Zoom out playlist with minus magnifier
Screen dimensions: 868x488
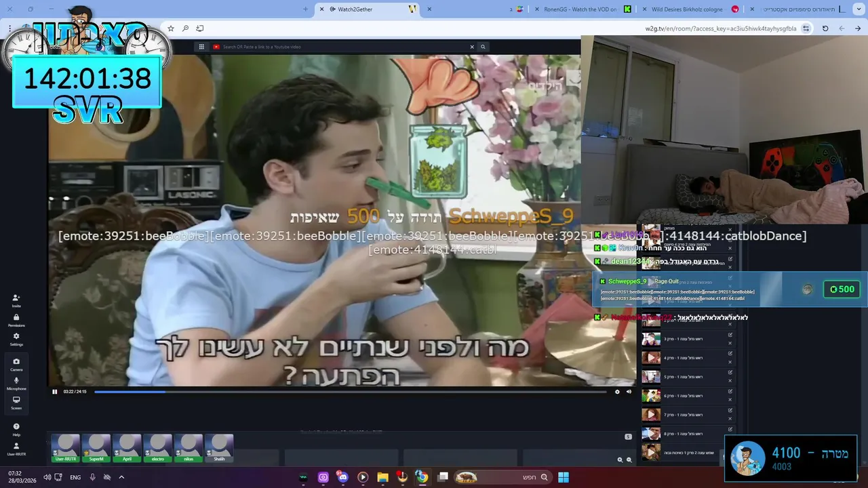tap(629, 460)
